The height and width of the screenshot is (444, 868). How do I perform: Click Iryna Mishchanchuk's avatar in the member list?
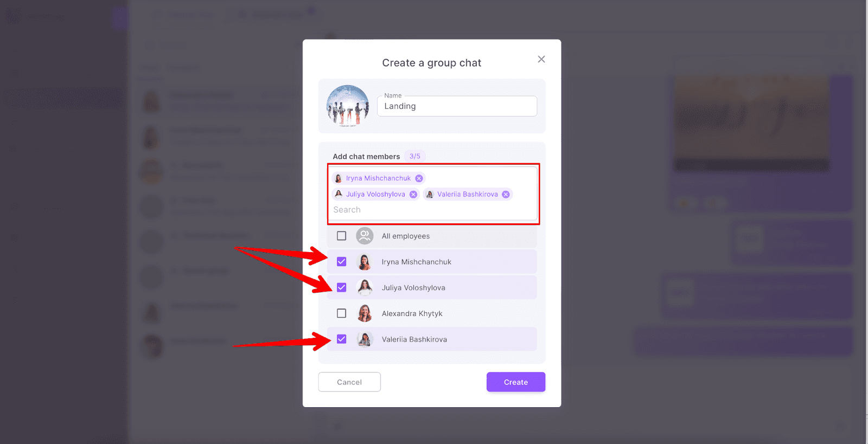[365, 262]
